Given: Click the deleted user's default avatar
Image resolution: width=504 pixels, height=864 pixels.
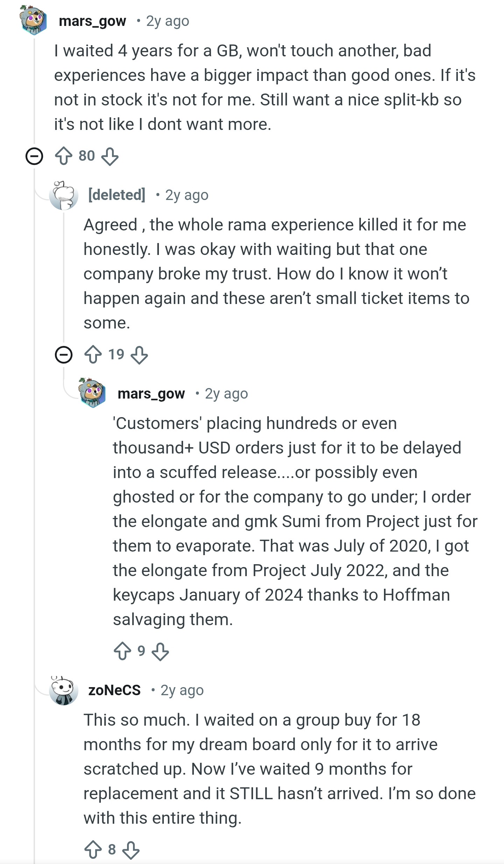Looking at the screenshot, I should click(x=63, y=195).
